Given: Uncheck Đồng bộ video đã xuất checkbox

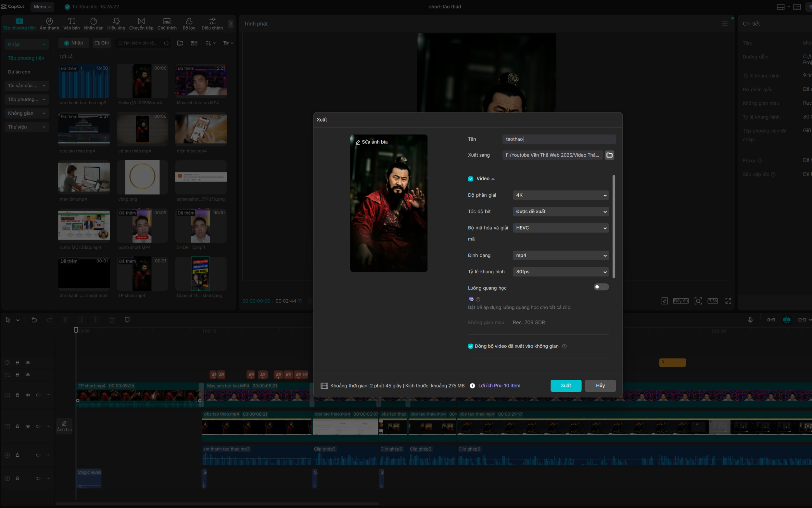Looking at the screenshot, I should point(471,346).
